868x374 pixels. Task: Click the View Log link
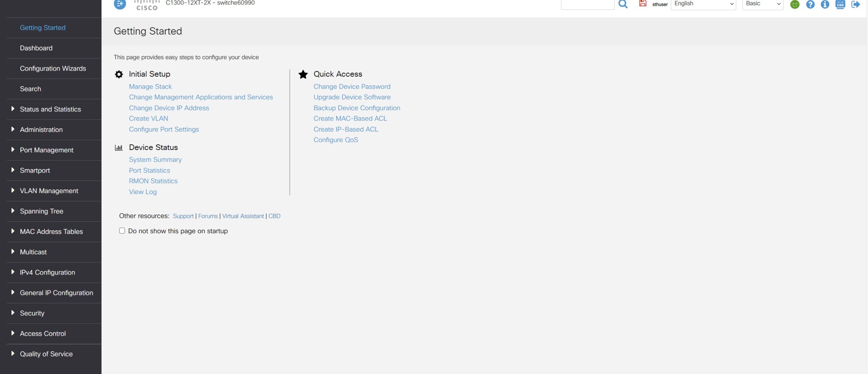click(x=143, y=192)
